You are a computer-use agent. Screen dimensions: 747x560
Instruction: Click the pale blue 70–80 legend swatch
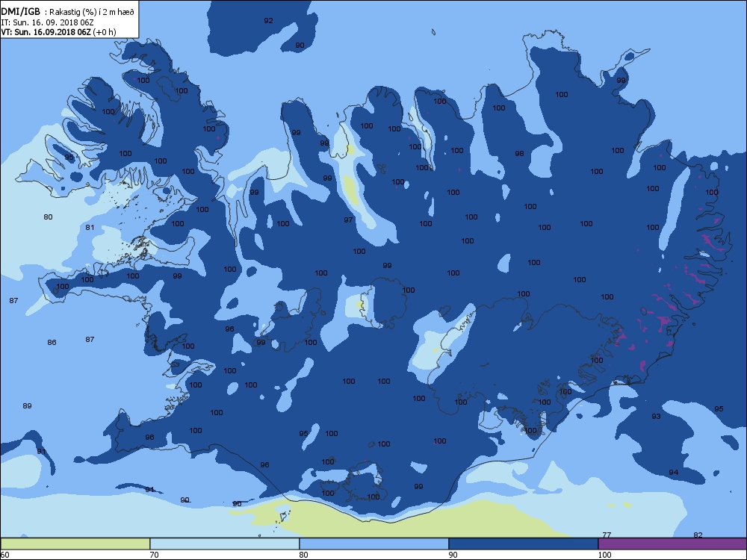(x=224, y=544)
